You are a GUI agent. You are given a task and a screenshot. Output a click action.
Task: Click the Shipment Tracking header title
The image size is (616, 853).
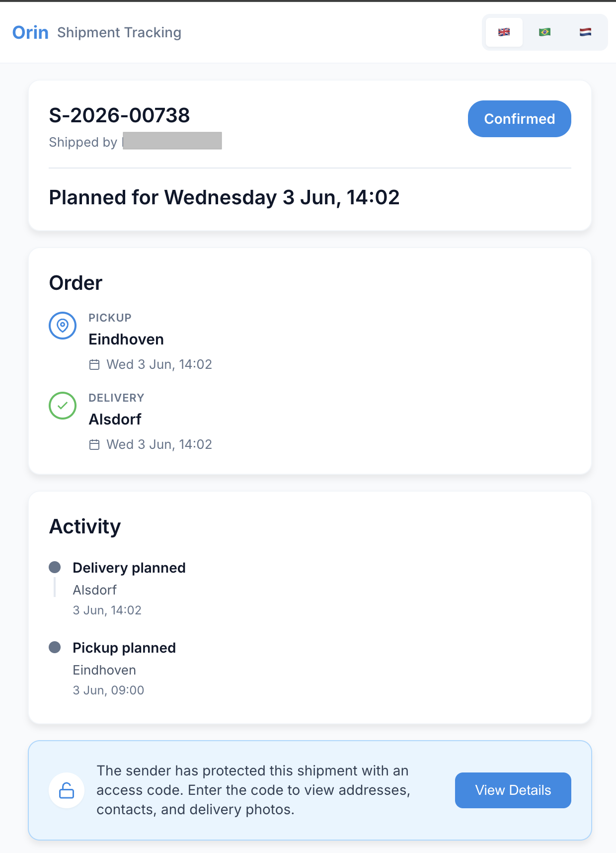pyautogui.click(x=119, y=33)
